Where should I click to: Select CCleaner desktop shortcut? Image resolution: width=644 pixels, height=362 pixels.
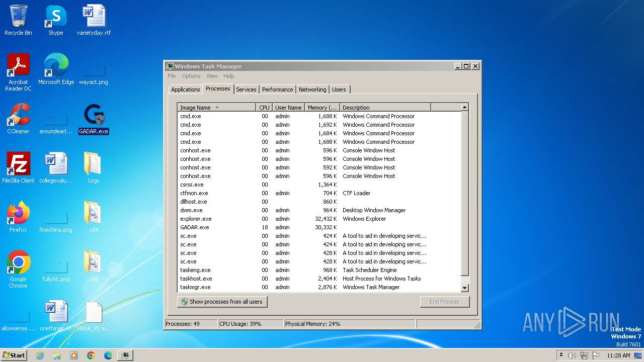pyautogui.click(x=18, y=119)
